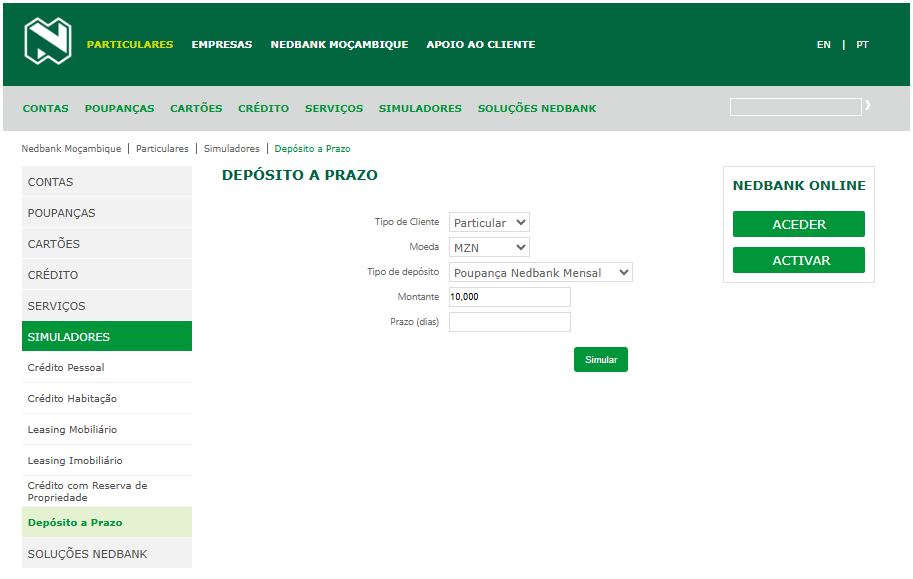
Task: Select Cartões in the left sidebar
Action: [x=107, y=243]
